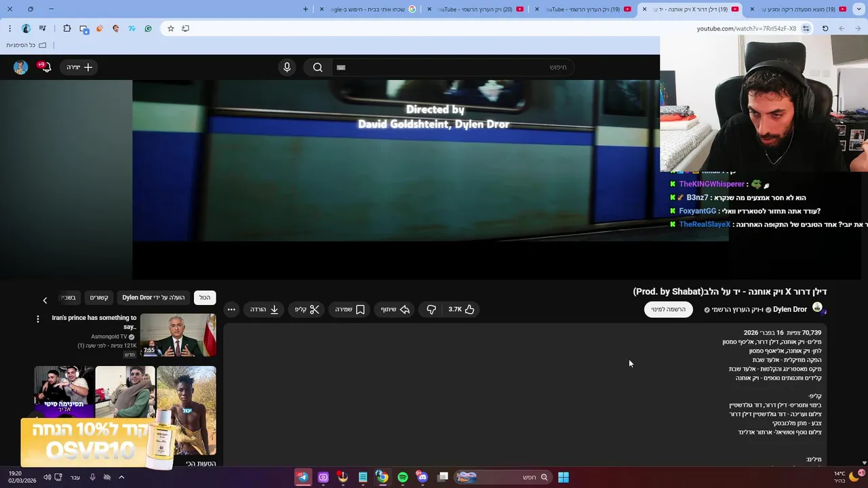The image size is (868, 488).
Task: Reload the page
Action: pyautogui.click(x=825, y=28)
